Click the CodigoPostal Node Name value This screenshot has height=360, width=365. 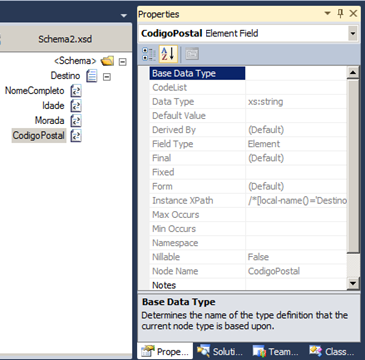tap(274, 271)
